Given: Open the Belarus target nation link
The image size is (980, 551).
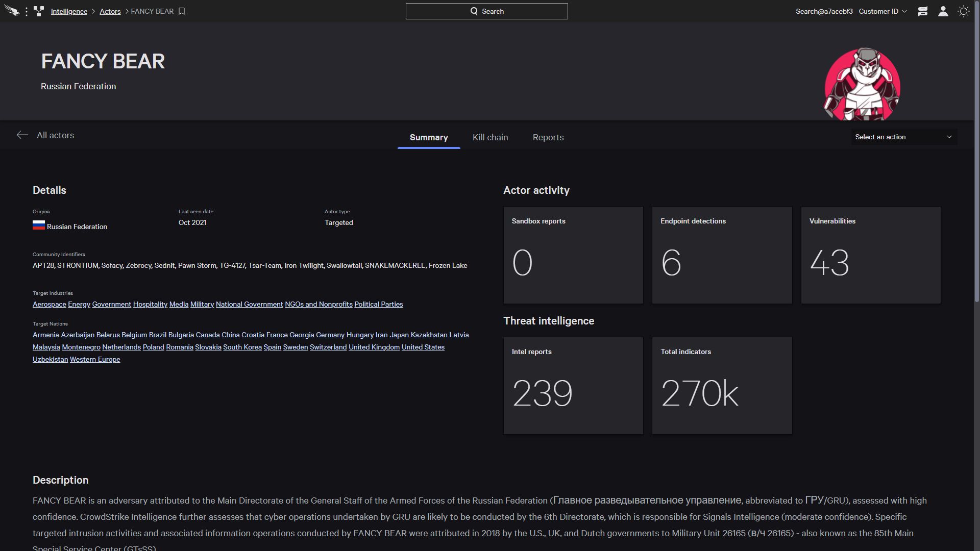Looking at the screenshot, I should click(x=108, y=335).
